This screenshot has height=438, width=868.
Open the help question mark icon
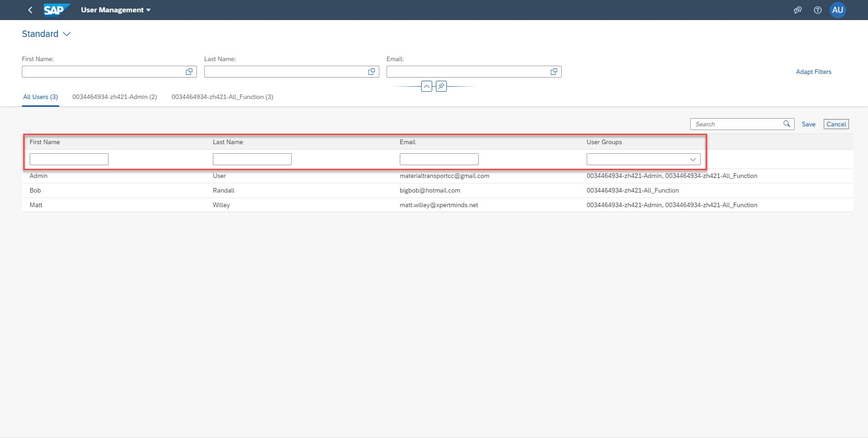817,10
